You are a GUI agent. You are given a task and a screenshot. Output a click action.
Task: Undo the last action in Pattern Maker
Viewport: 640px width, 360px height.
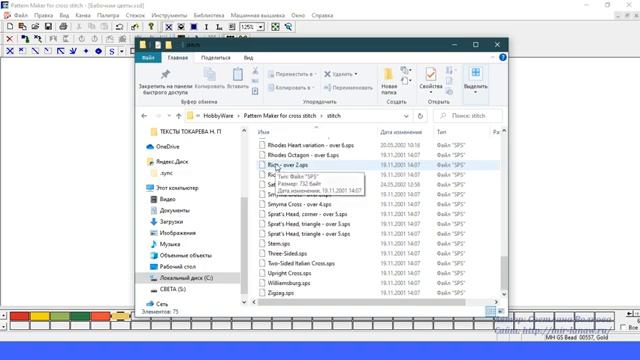tap(119, 27)
